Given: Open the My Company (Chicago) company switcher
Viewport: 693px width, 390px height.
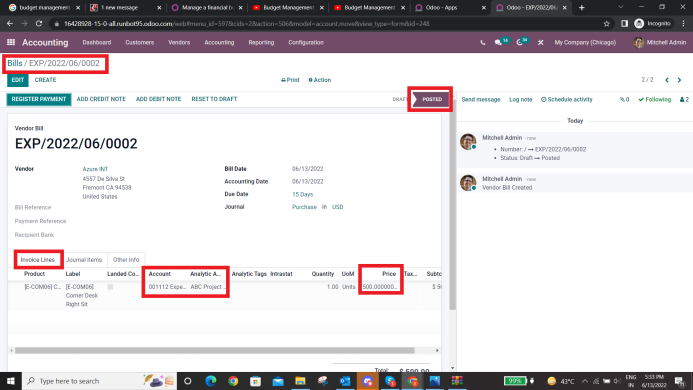Looking at the screenshot, I should point(585,42).
